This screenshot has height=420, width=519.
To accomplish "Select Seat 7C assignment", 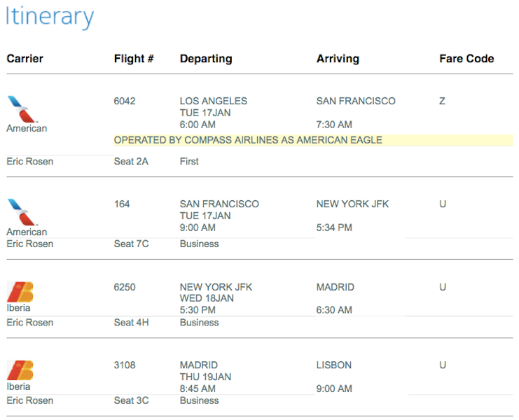I will tap(131, 244).
